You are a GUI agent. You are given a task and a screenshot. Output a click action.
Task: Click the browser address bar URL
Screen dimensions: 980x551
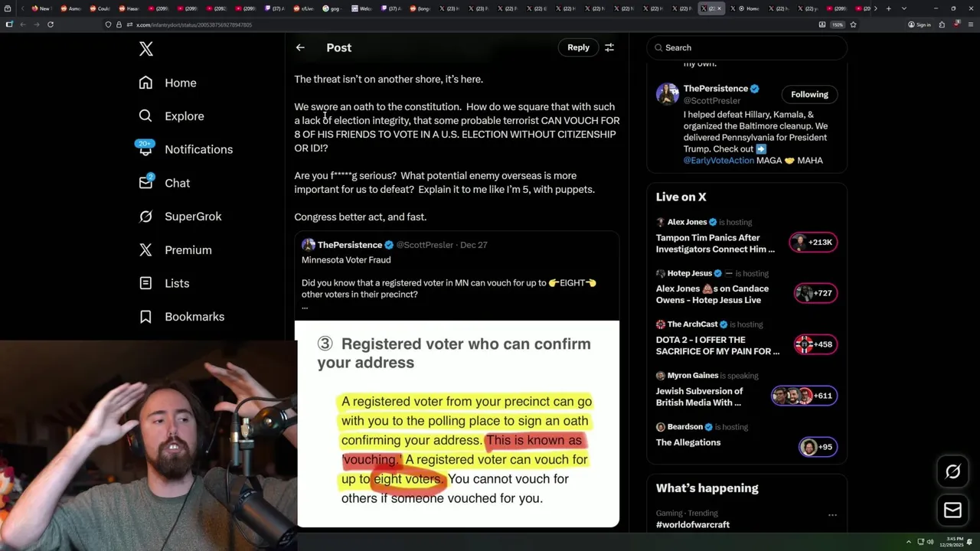pos(194,24)
